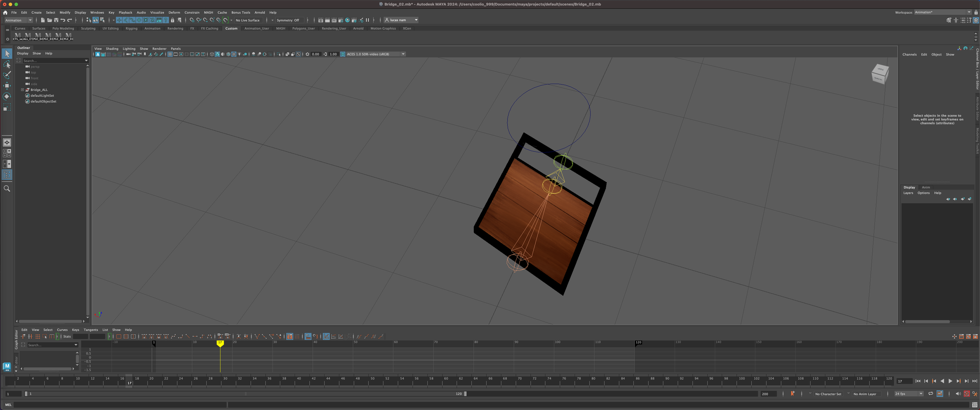Toggle the viewport grid display icon

(170, 54)
